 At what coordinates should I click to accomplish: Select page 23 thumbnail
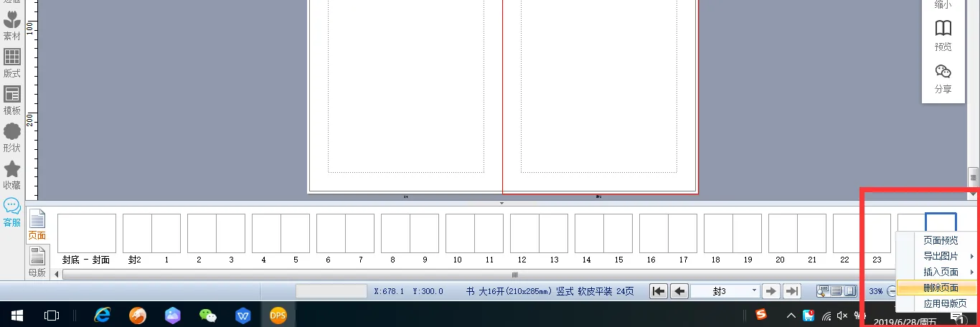click(876, 233)
